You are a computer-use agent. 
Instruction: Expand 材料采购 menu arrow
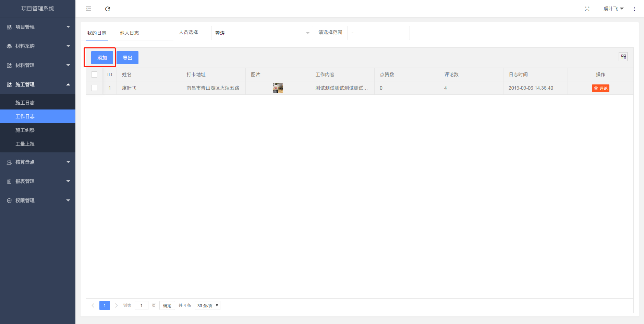(x=68, y=46)
